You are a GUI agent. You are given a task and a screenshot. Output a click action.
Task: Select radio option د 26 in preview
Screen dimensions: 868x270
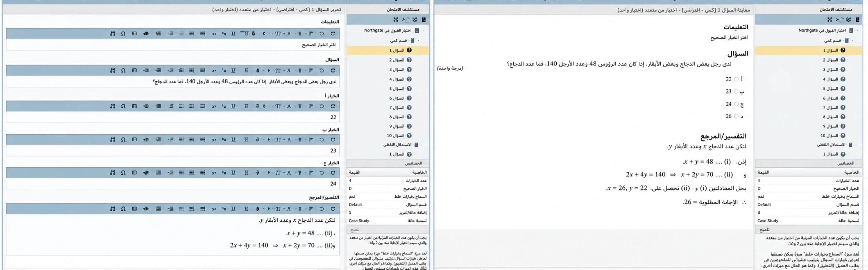point(736,116)
